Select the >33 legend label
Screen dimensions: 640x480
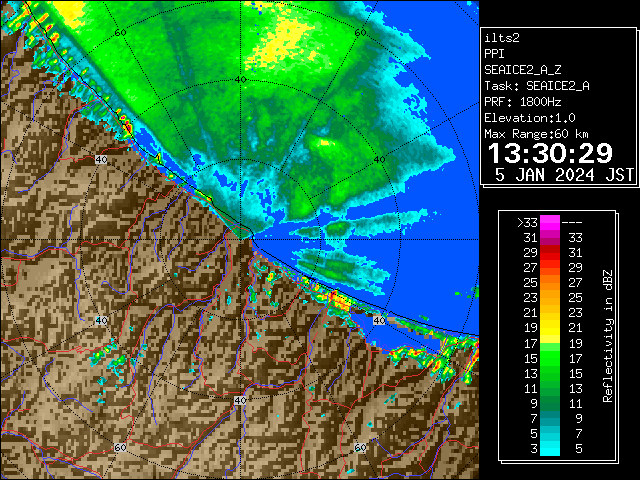coord(527,222)
